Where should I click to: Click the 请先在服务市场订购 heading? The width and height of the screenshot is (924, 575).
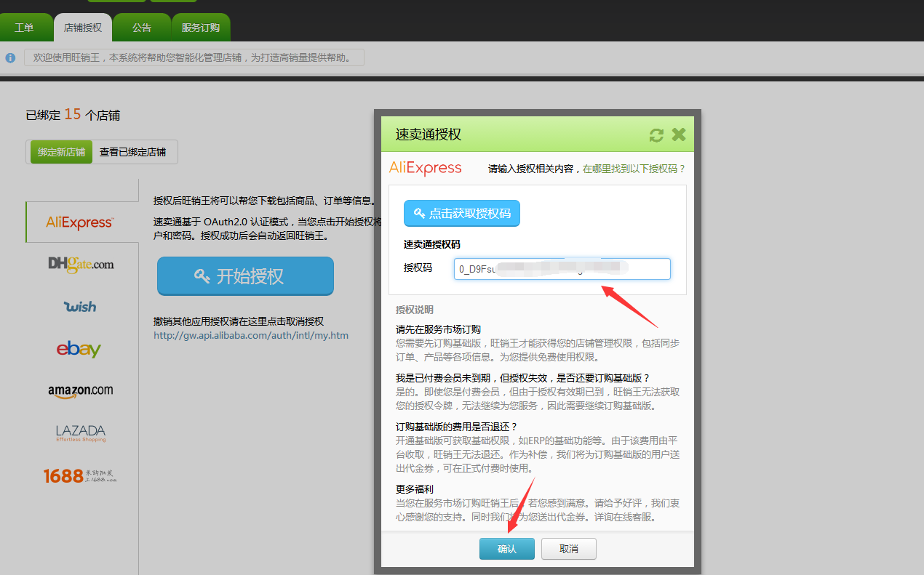(x=439, y=329)
